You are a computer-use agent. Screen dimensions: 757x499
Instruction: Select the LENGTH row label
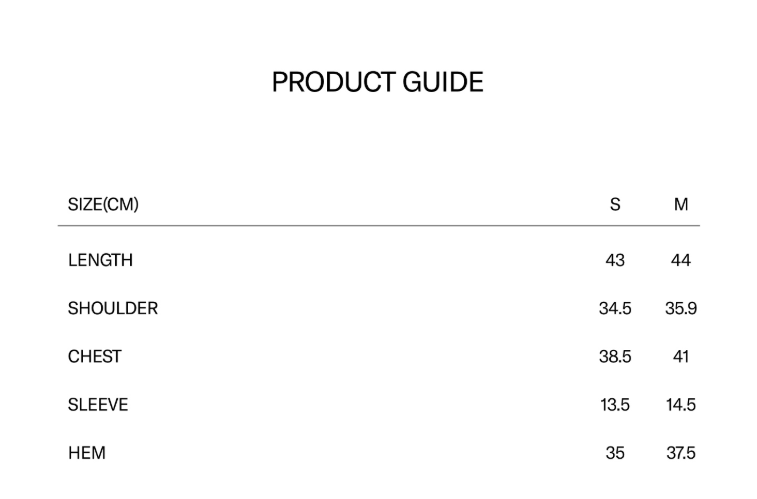[100, 261]
